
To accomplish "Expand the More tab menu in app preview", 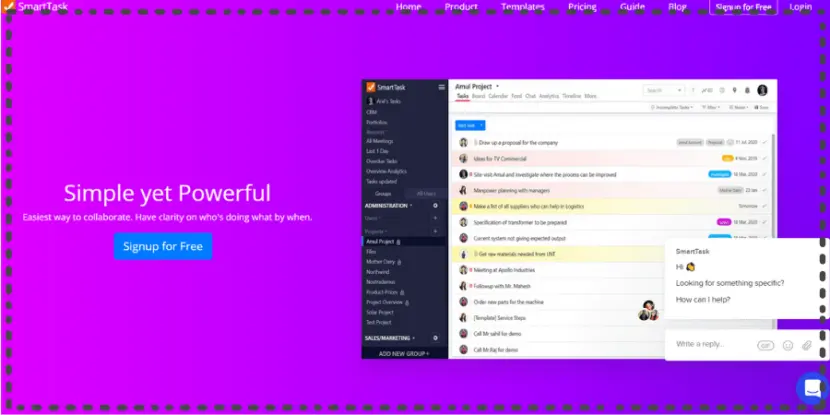I will coord(591,96).
